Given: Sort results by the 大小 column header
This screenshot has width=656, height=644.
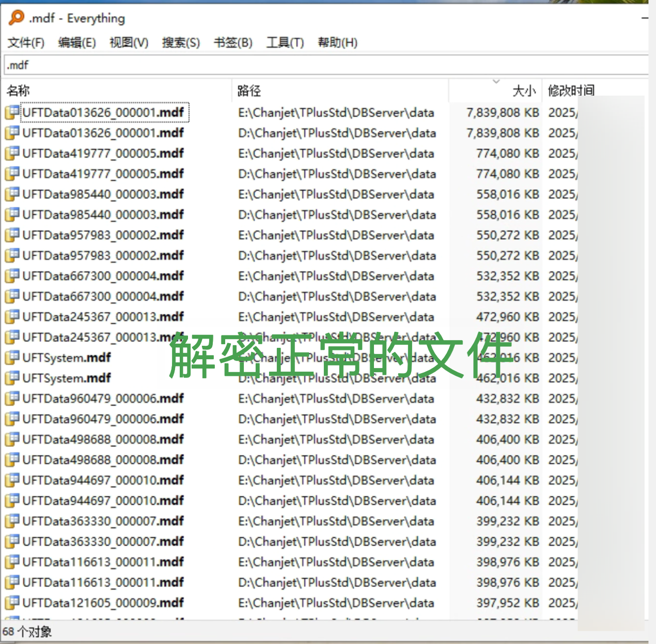Looking at the screenshot, I should [496, 91].
